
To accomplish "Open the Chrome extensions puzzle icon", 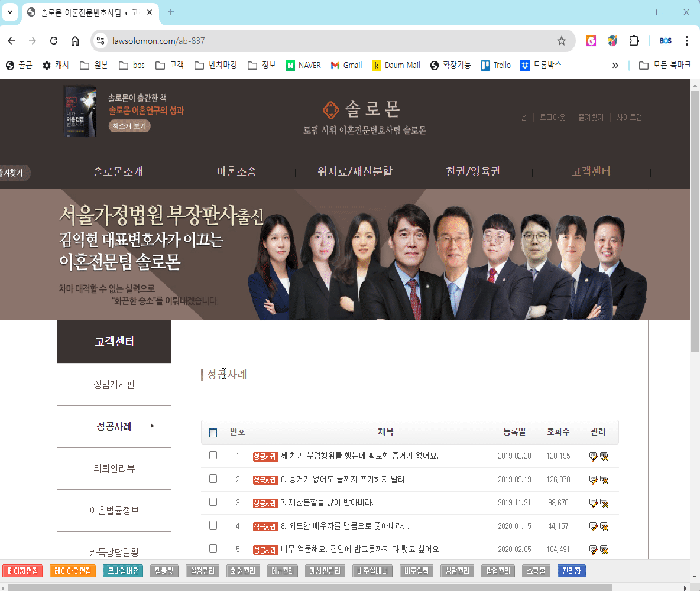I will (x=634, y=41).
